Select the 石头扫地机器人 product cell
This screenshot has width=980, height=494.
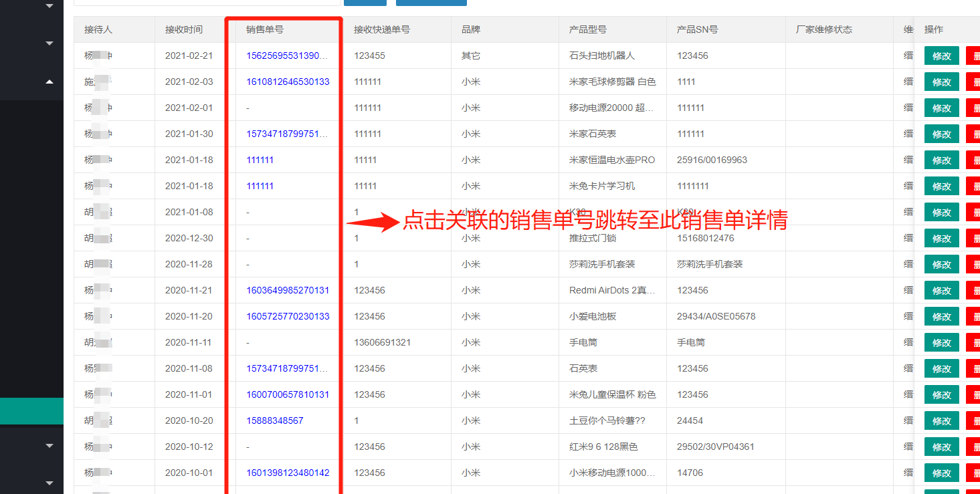click(602, 55)
